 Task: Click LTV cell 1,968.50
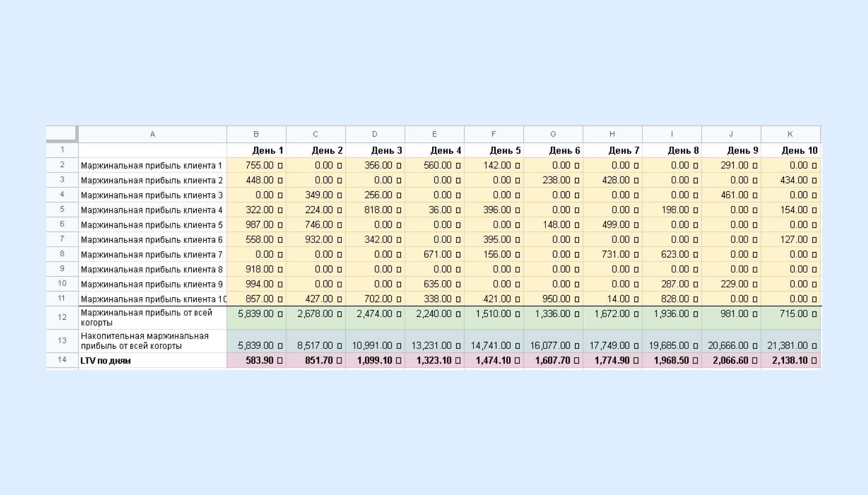click(x=672, y=360)
